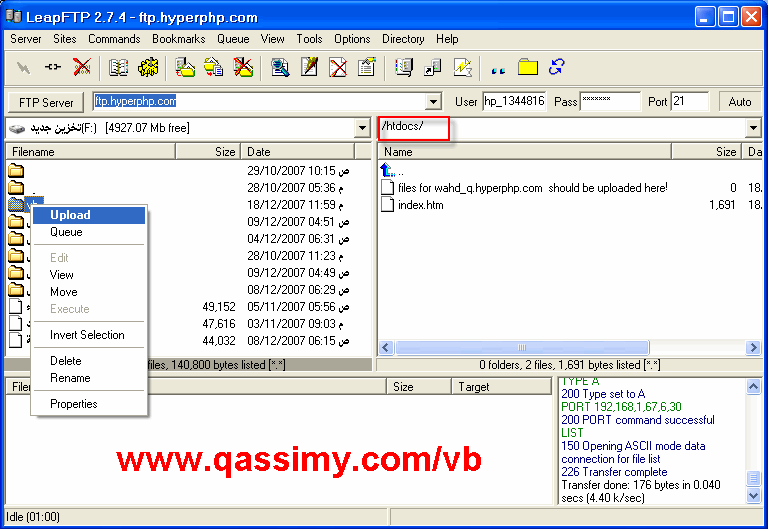The width and height of the screenshot is (768, 529).
Task: Choose Invert Selection in the context menu
Action: (x=89, y=335)
